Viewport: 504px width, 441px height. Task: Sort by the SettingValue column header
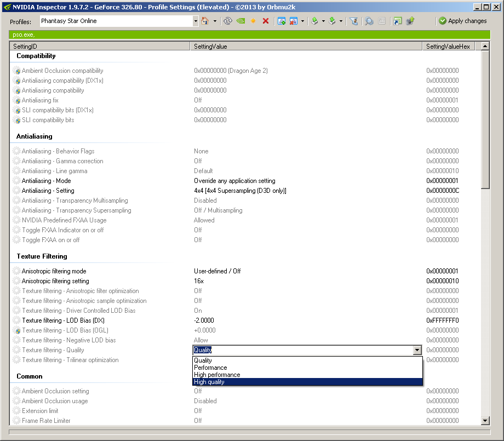[x=306, y=46]
